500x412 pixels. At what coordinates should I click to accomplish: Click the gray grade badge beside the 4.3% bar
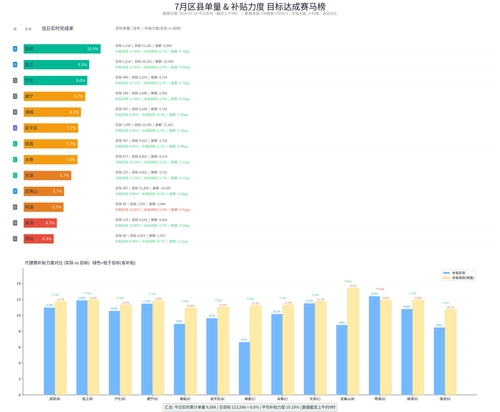tap(15, 239)
